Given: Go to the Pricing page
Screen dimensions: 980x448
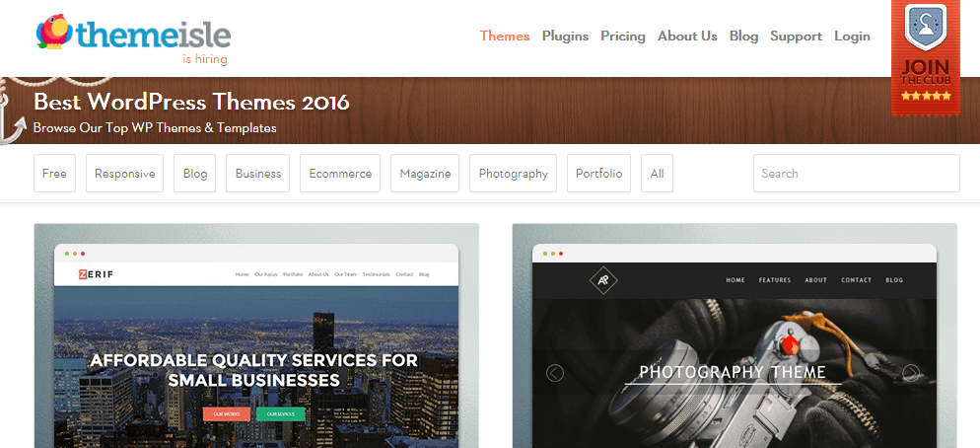Looking at the screenshot, I should (x=623, y=37).
